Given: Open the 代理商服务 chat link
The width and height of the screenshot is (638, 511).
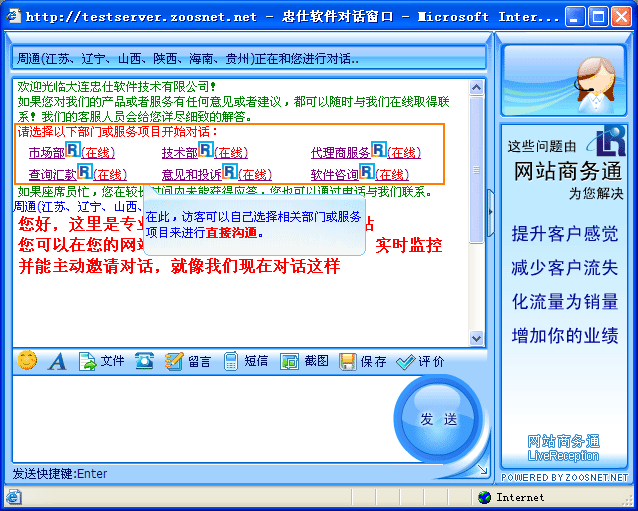Looking at the screenshot, I should [x=340, y=153].
